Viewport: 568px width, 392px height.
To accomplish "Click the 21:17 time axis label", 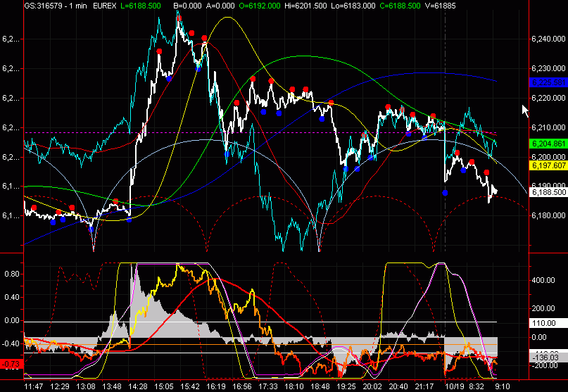I will click(424, 386).
